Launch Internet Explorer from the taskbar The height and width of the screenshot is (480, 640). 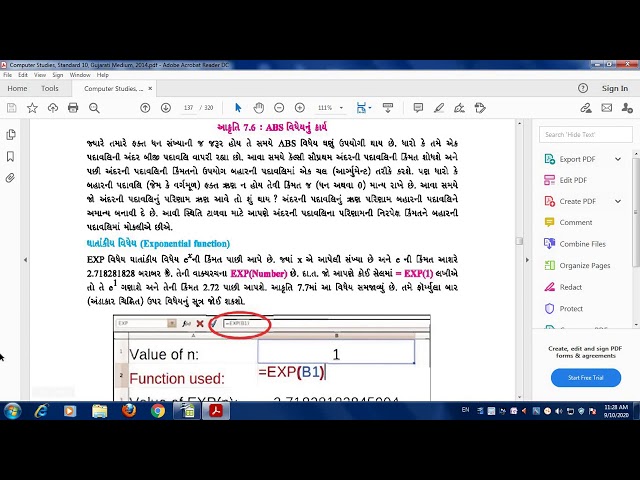[41, 411]
